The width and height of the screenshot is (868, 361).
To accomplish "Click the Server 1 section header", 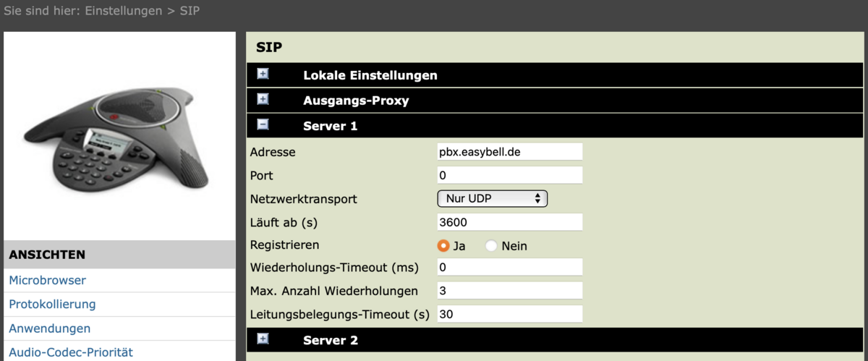I will pos(331,126).
